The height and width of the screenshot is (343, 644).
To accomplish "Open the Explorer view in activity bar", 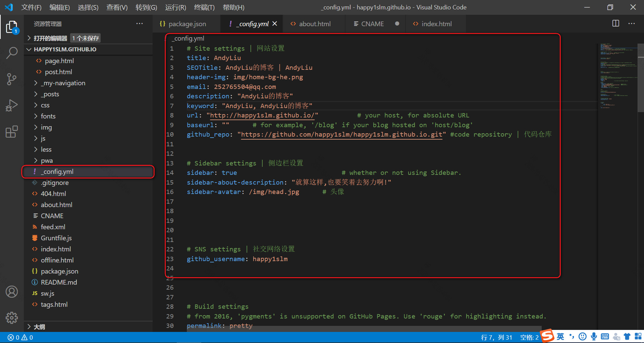I will [12, 27].
